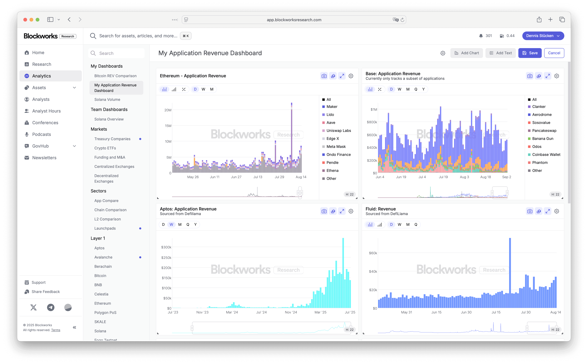
Task: Open Treasury Companies under Markets
Action: (112, 139)
